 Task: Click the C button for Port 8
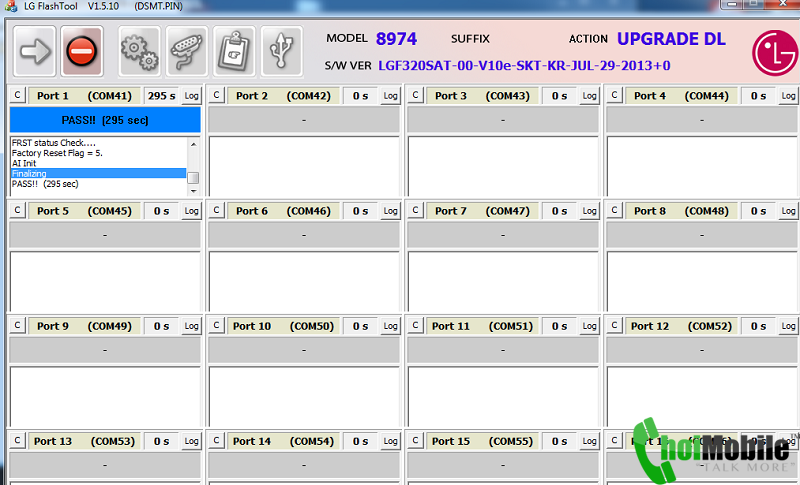pos(614,211)
